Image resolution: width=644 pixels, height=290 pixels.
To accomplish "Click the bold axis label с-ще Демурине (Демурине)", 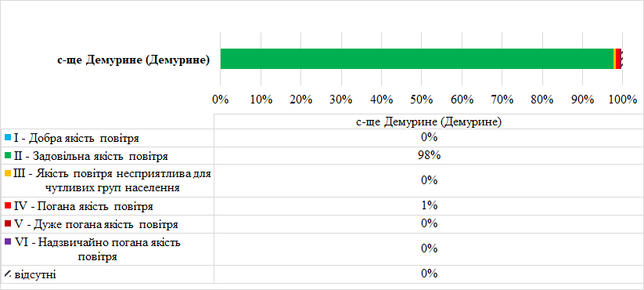I will coord(134,60).
